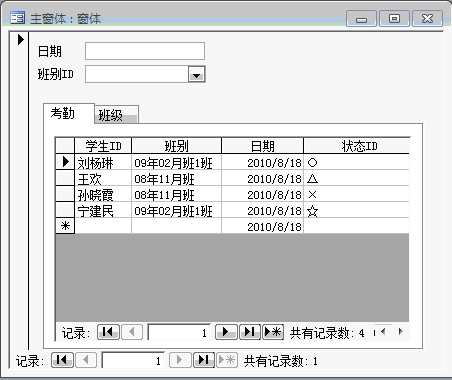Image resolution: width=452 pixels, height=380 pixels.
Task: Go to previous record in main form navigator
Action: 86,360
